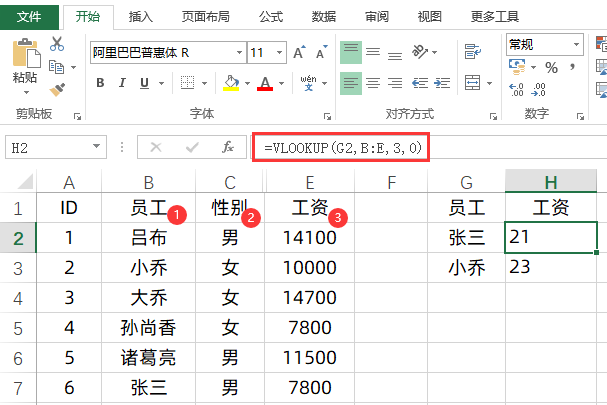
Task: Open borders dropdown arrow
Action: 204,83
